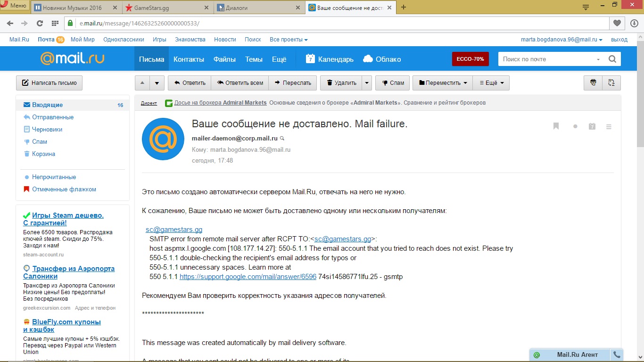Image resolution: width=644 pixels, height=362 pixels.
Task: Open Темы tab
Action: pos(254,59)
